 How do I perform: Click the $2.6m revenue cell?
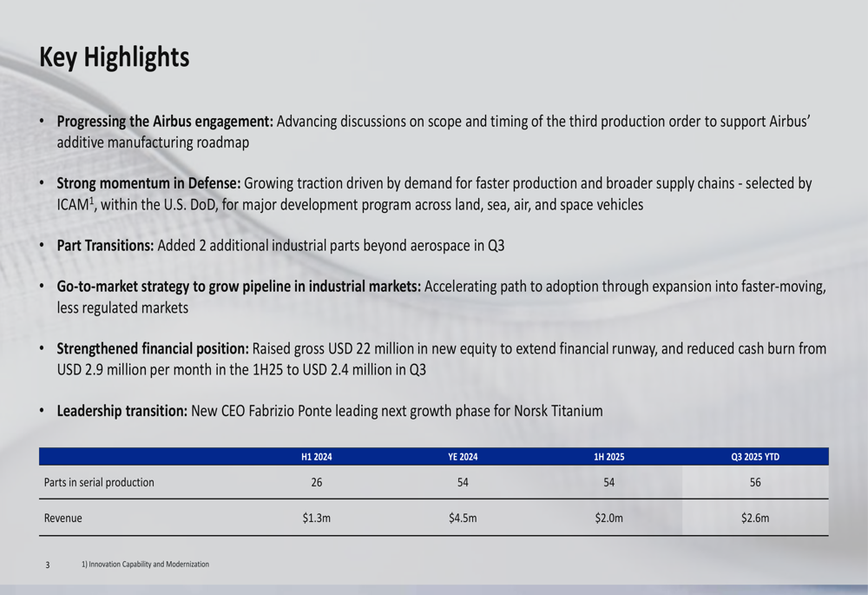click(755, 519)
